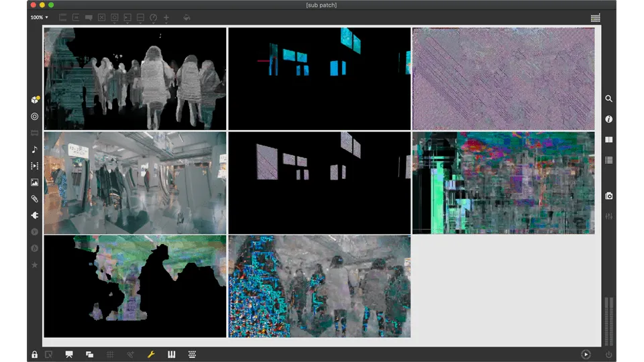This screenshot has width=644, height=362.
Task: Add a comment box from top toolbar
Action: (x=89, y=17)
